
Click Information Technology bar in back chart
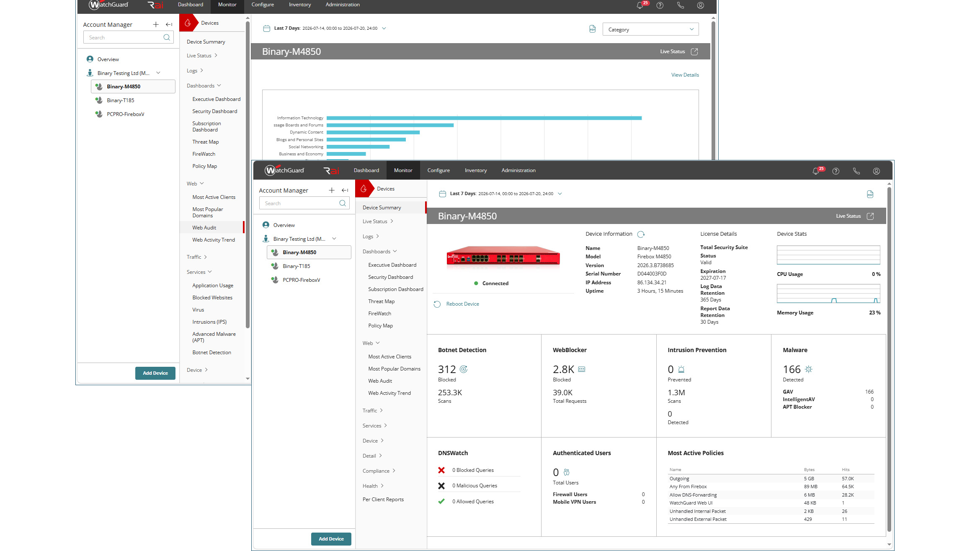pyautogui.click(x=484, y=118)
